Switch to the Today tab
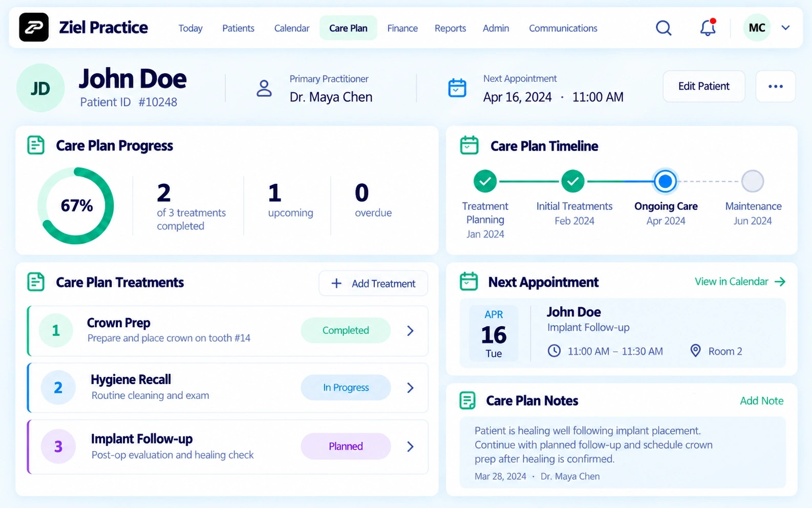The width and height of the screenshot is (812, 508). pos(190,28)
